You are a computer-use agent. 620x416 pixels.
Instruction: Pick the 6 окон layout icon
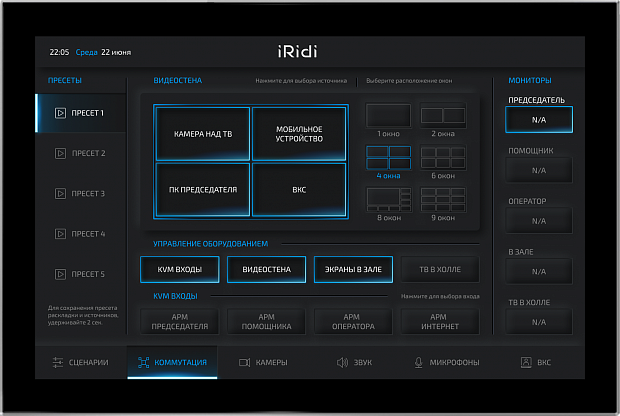(442, 157)
